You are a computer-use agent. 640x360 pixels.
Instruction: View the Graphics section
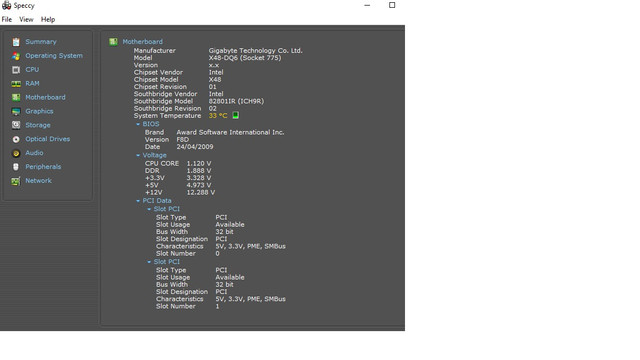point(39,111)
